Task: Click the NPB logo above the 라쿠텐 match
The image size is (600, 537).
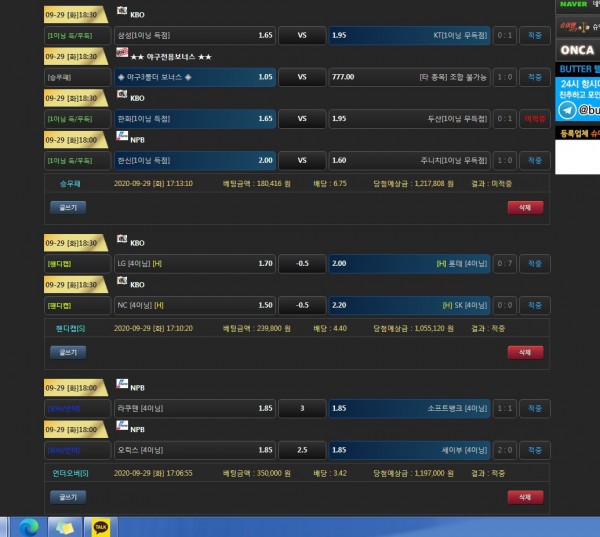Action: click(121, 384)
